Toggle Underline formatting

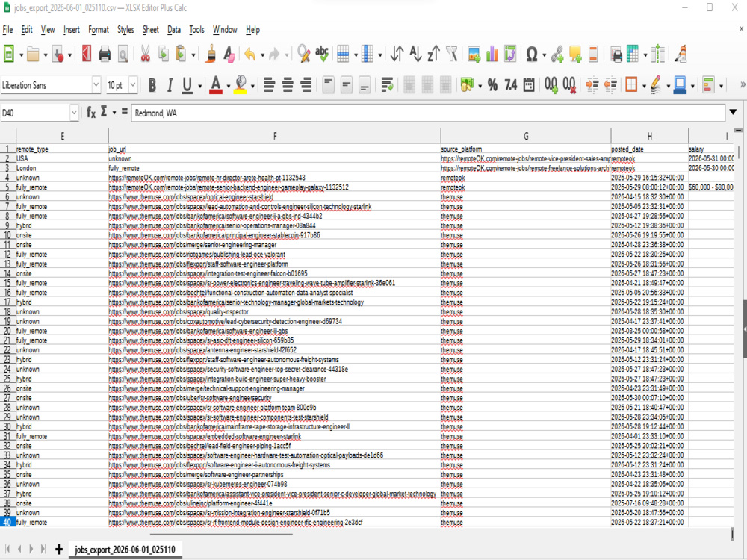click(x=187, y=85)
